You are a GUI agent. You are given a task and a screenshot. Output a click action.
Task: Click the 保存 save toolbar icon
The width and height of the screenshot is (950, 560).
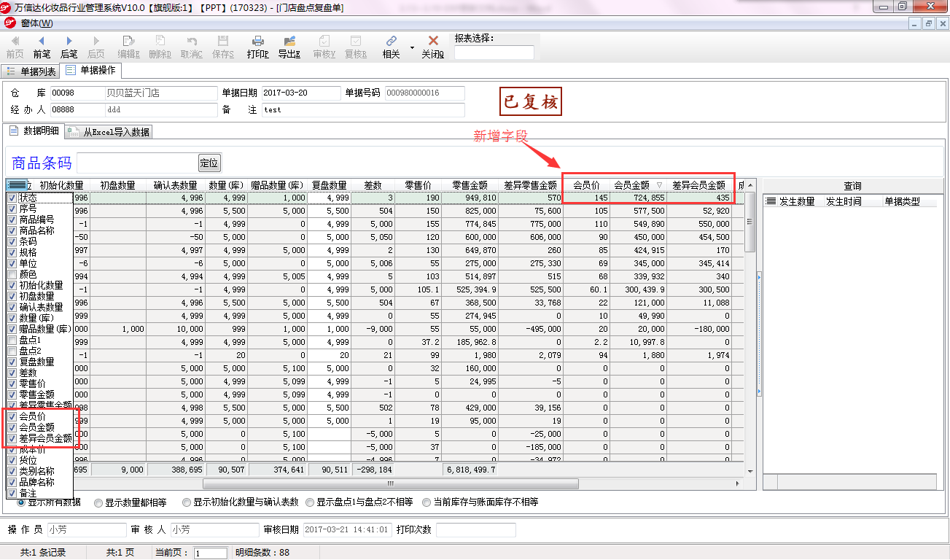(x=223, y=41)
